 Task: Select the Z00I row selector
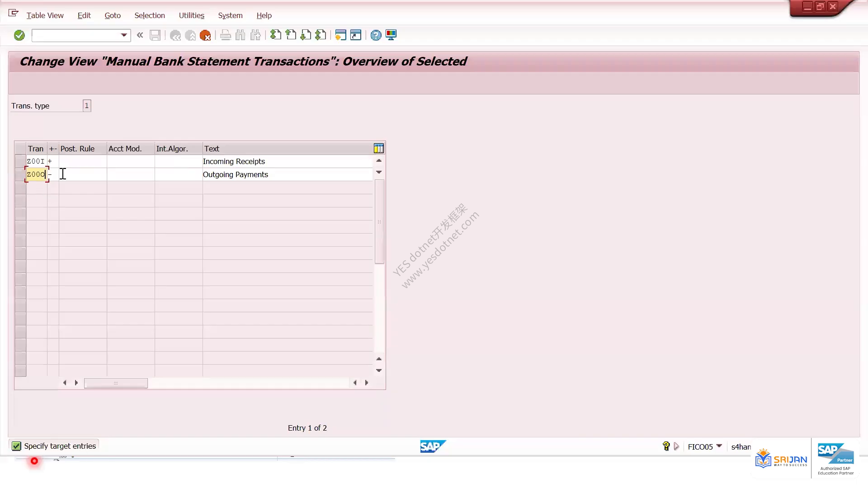[20, 161]
